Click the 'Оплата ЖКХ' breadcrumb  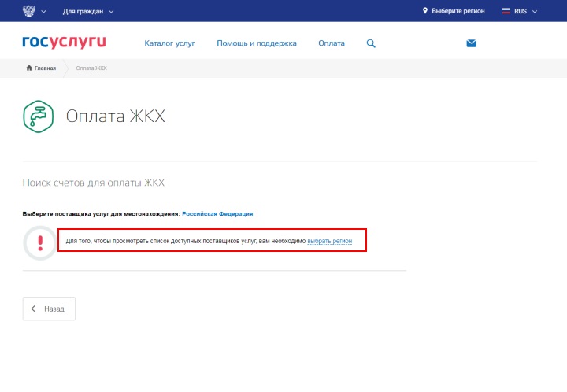[x=91, y=68]
